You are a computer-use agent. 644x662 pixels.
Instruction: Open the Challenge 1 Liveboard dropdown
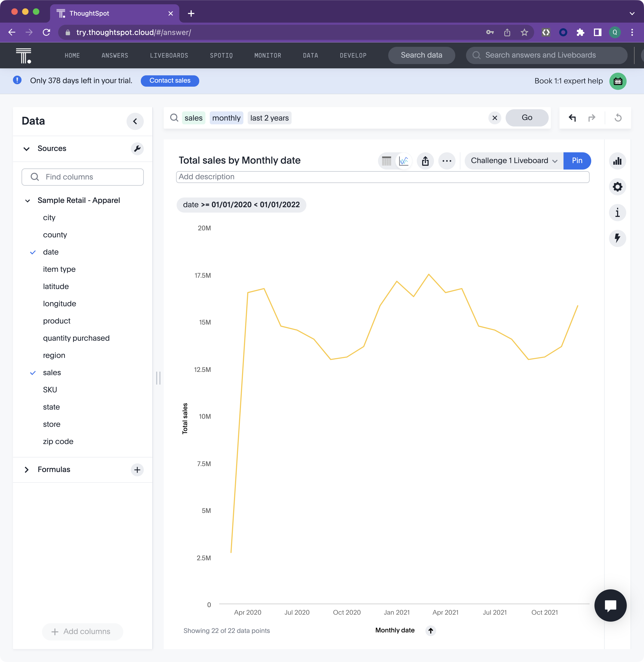point(514,161)
